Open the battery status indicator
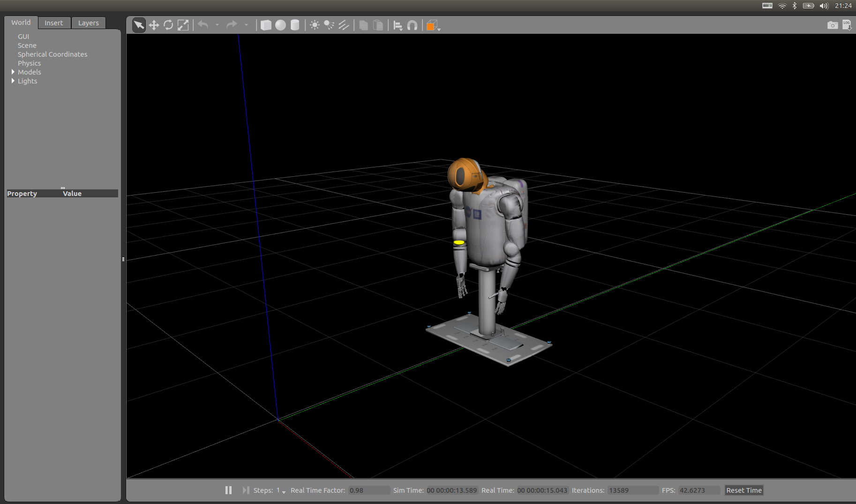The width and height of the screenshot is (856, 504). click(x=809, y=6)
